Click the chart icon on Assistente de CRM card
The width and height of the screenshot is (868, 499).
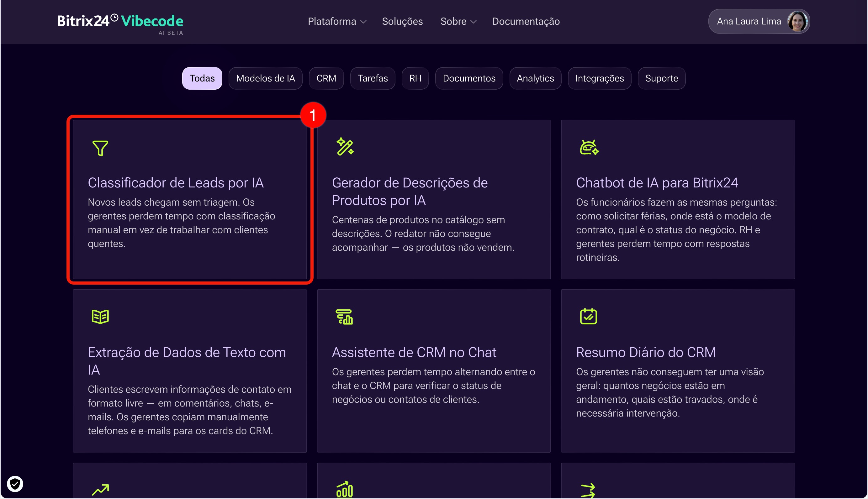[344, 317]
